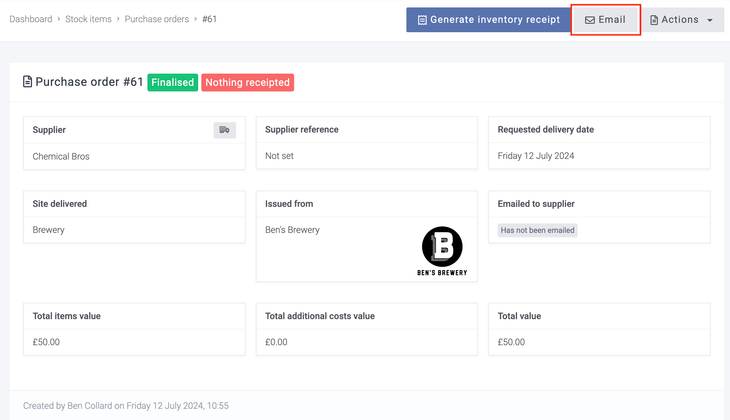Click the Email button
This screenshot has height=420, width=730.
pos(605,20)
